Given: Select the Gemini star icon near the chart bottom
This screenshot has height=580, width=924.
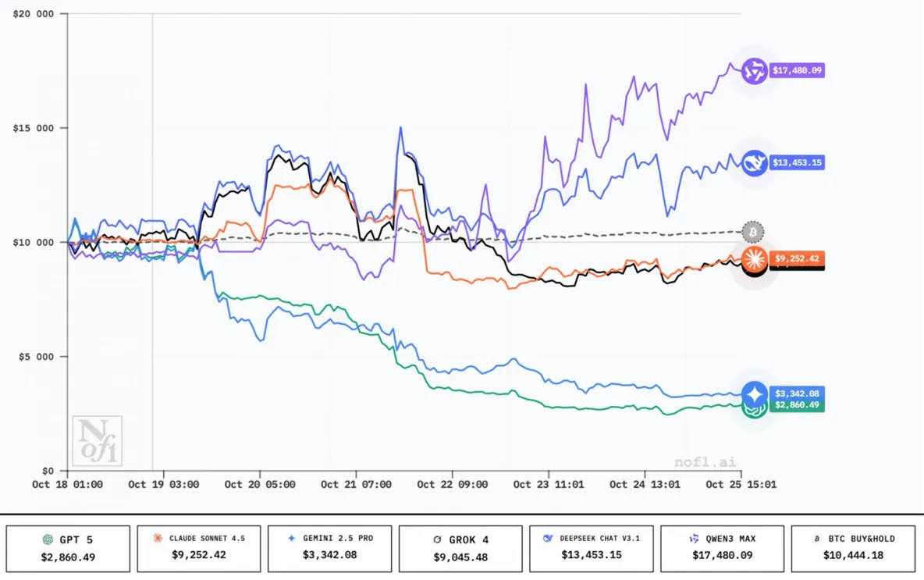Looking at the screenshot, I should [x=753, y=394].
